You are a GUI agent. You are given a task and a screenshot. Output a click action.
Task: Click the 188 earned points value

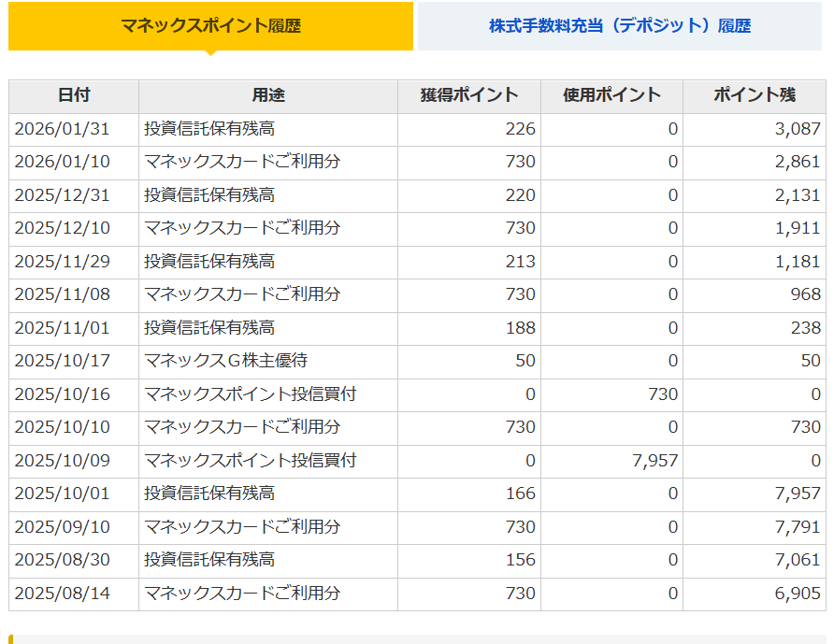(520, 328)
